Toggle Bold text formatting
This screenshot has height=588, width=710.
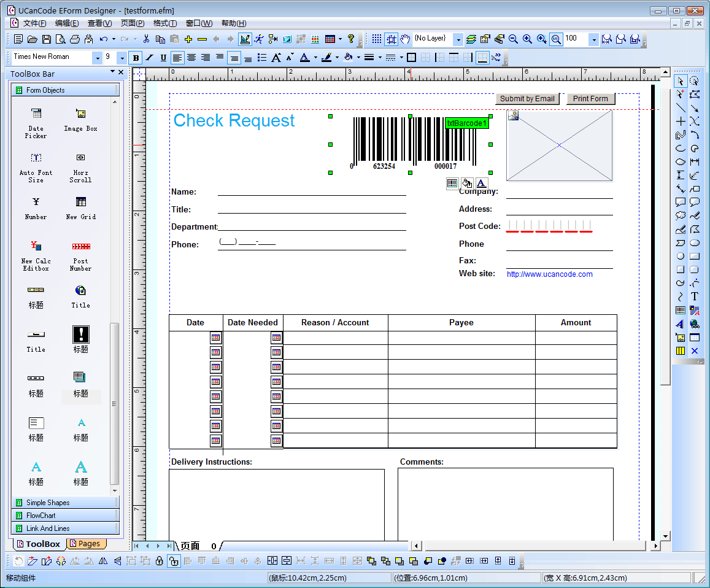point(136,58)
